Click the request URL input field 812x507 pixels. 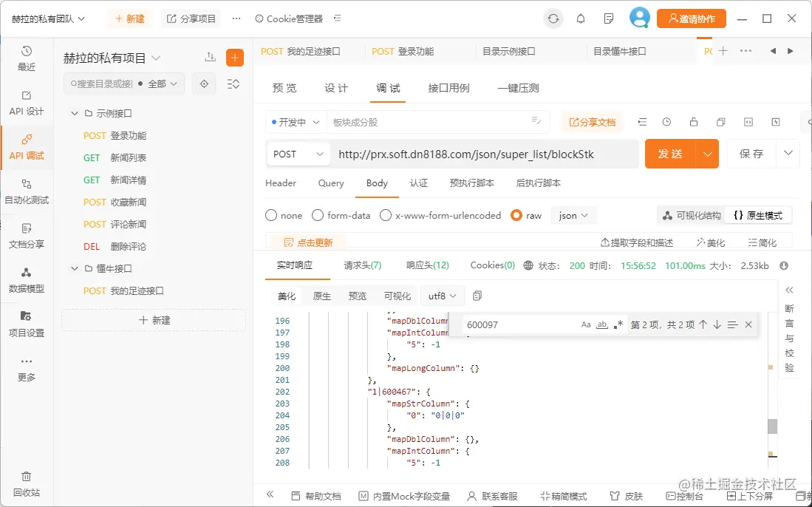click(x=484, y=154)
